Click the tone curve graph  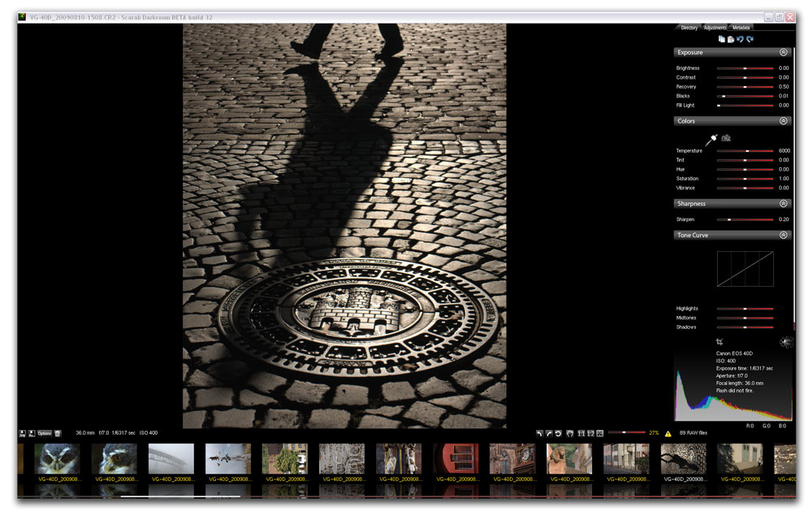tap(745, 269)
